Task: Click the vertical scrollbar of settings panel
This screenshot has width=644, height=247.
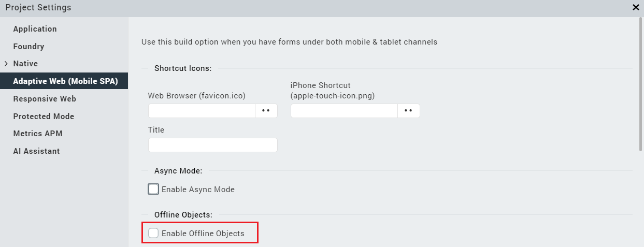Action: [640, 84]
